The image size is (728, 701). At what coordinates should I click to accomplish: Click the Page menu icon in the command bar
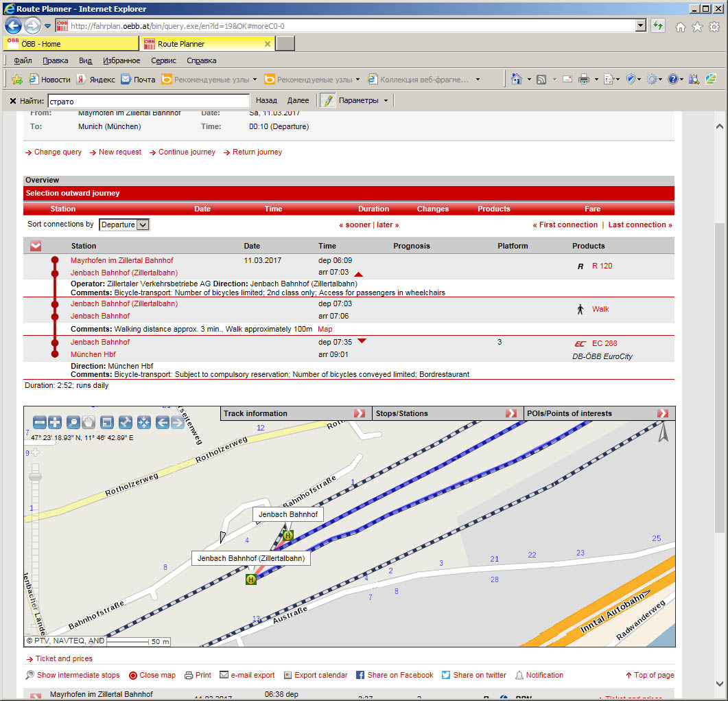(x=609, y=80)
